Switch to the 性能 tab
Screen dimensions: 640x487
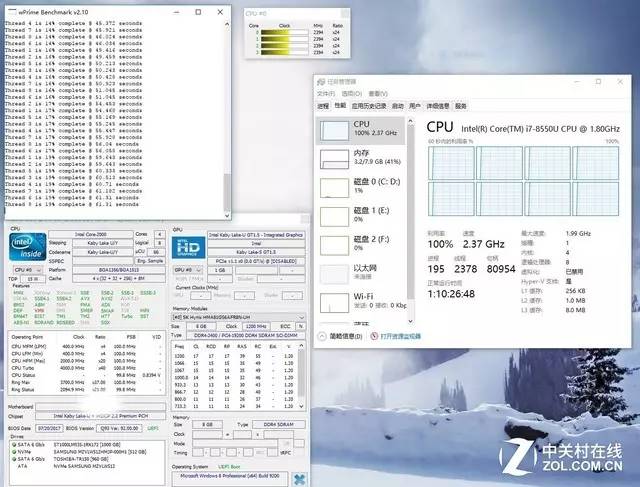(x=340, y=105)
